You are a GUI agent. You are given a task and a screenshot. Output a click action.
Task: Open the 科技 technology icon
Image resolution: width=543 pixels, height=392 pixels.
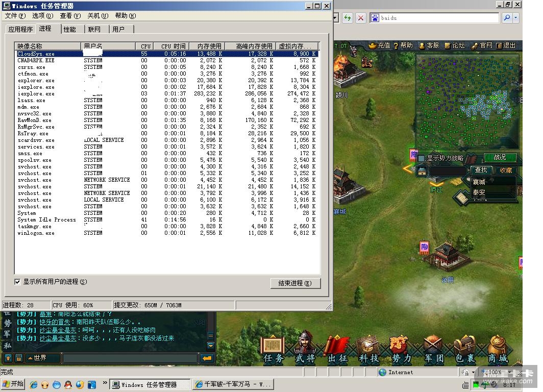pos(368,349)
